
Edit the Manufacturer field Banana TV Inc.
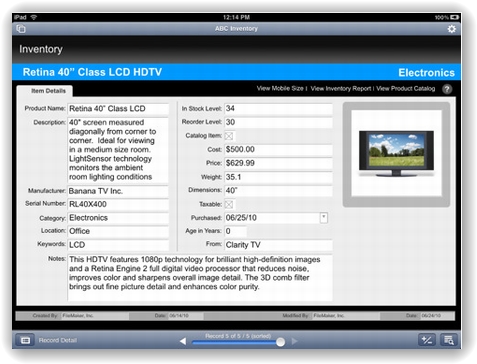[x=118, y=191]
